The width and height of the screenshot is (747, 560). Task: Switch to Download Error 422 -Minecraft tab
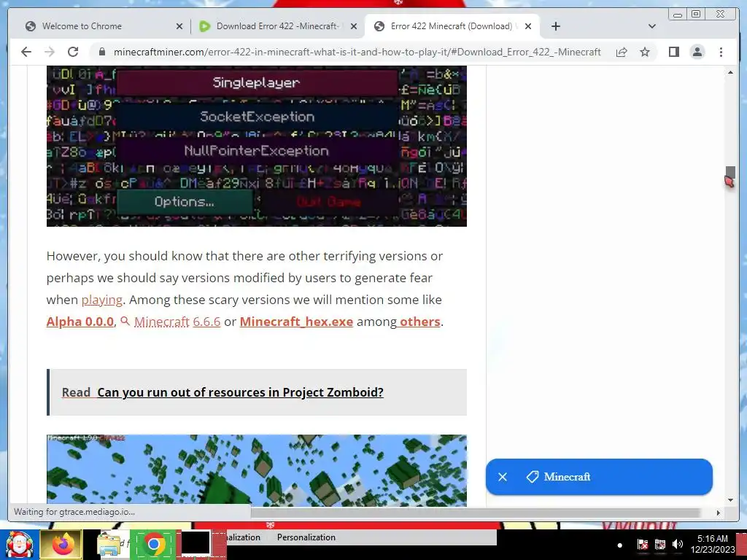pos(277,26)
